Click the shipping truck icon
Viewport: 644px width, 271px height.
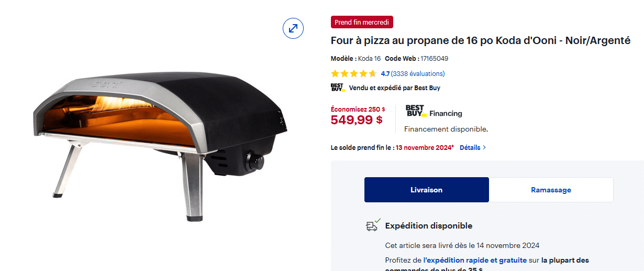click(372, 225)
